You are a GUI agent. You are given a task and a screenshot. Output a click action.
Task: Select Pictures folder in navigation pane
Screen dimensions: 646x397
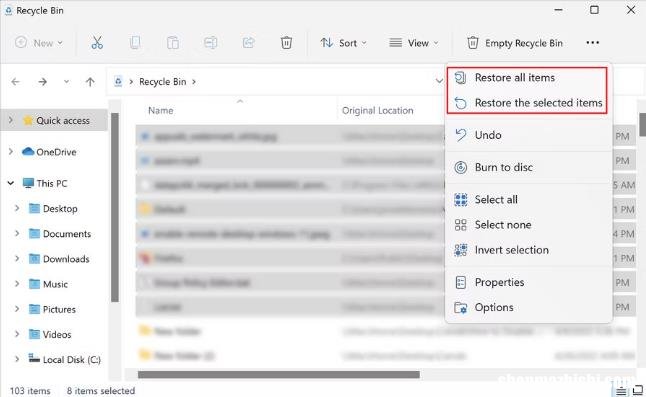click(x=59, y=309)
